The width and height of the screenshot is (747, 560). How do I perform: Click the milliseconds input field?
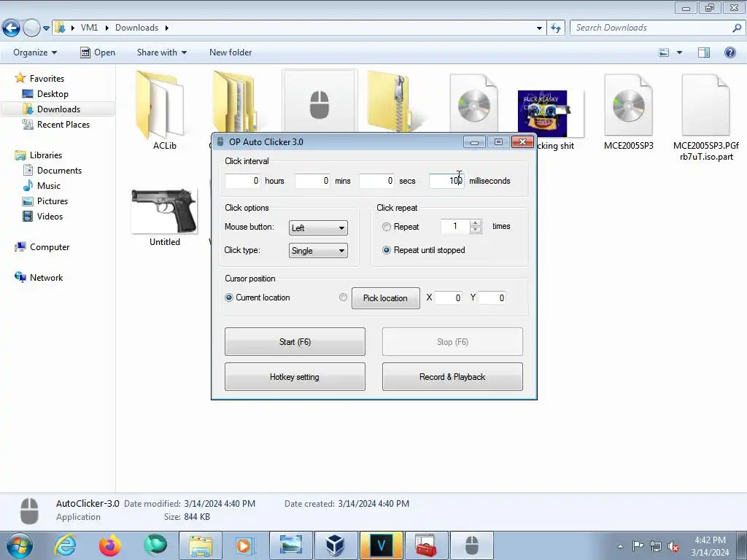446,181
